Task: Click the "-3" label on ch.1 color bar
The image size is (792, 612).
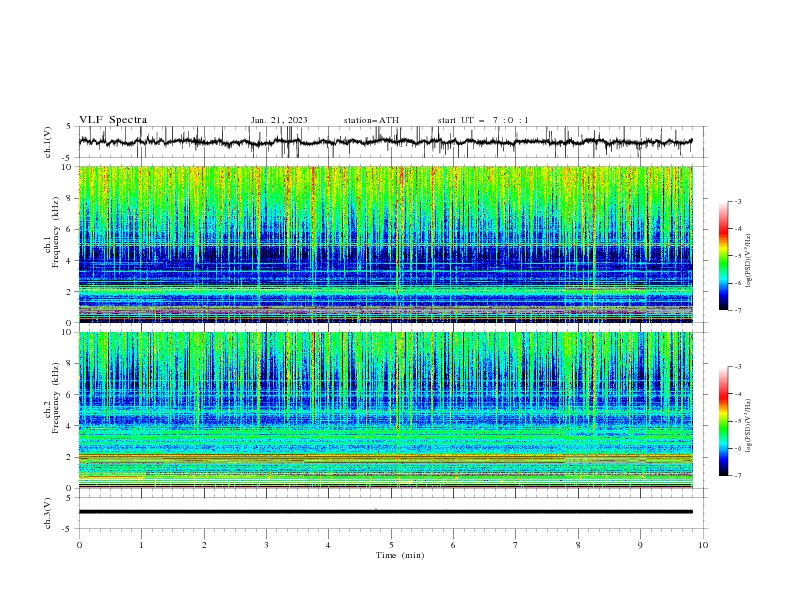Action: click(737, 201)
